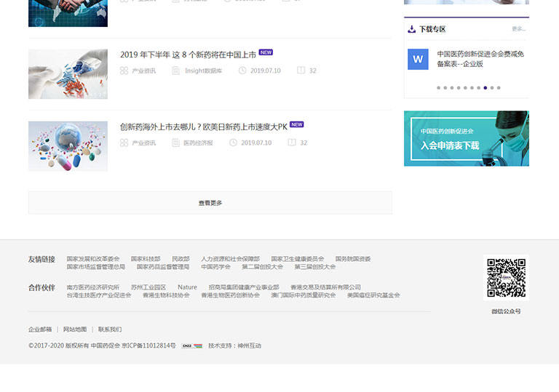This screenshot has height=392, width=559.
Task: Click the 入会申请表下载 banner
Action: [466, 138]
